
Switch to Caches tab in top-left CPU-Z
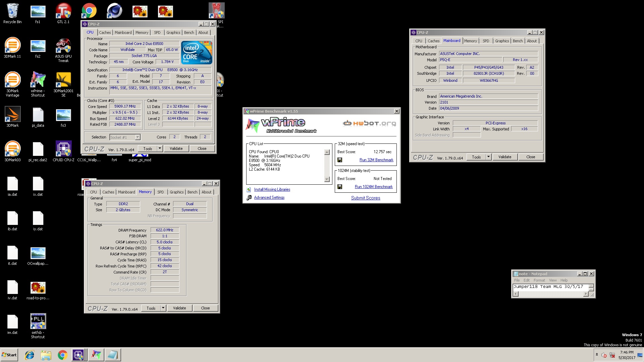click(105, 33)
